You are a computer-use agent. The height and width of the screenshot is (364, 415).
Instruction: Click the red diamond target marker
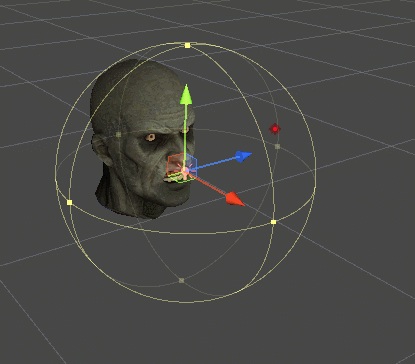(275, 129)
